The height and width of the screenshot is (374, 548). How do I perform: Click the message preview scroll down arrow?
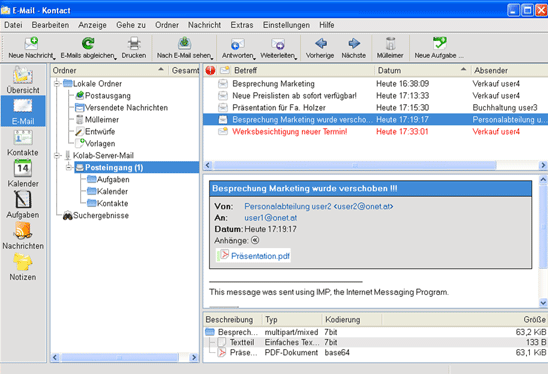click(543, 303)
